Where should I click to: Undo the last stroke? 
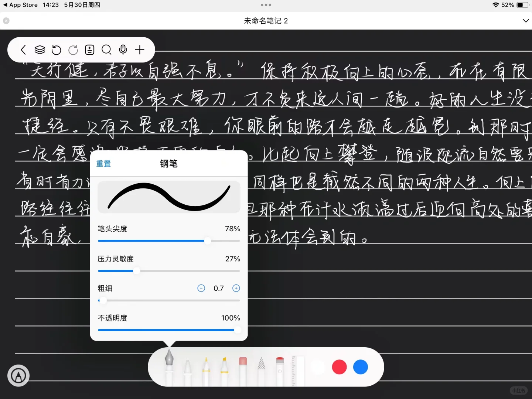coord(57,50)
